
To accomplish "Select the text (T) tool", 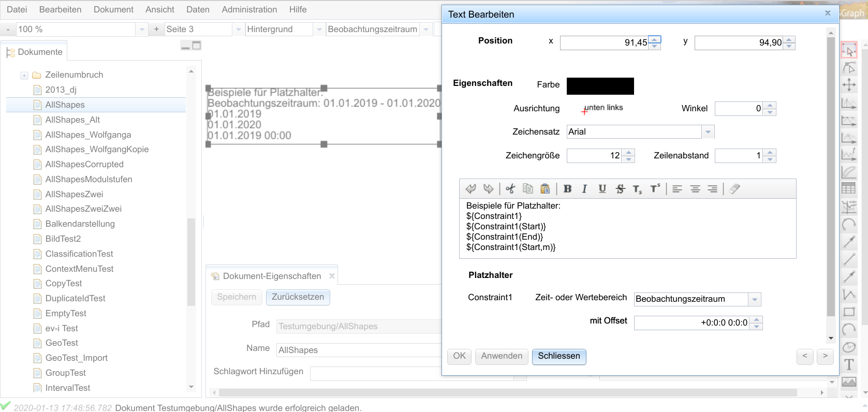I will (849, 365).
